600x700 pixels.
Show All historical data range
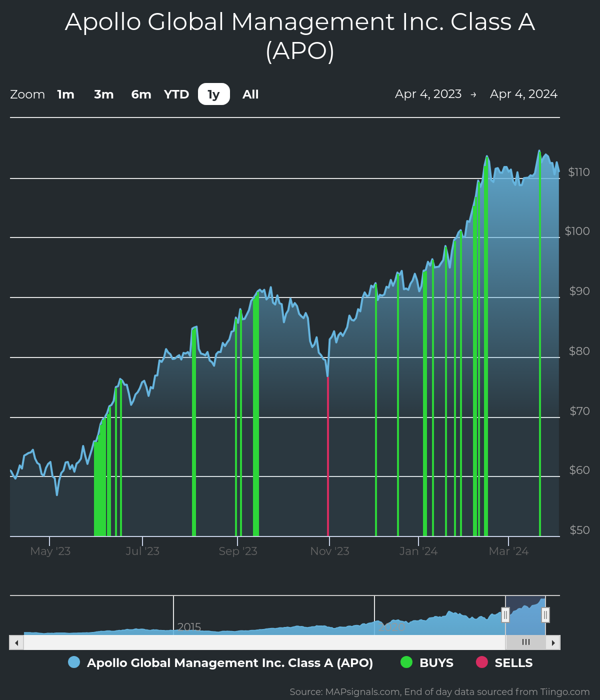(x=250, y=94)
